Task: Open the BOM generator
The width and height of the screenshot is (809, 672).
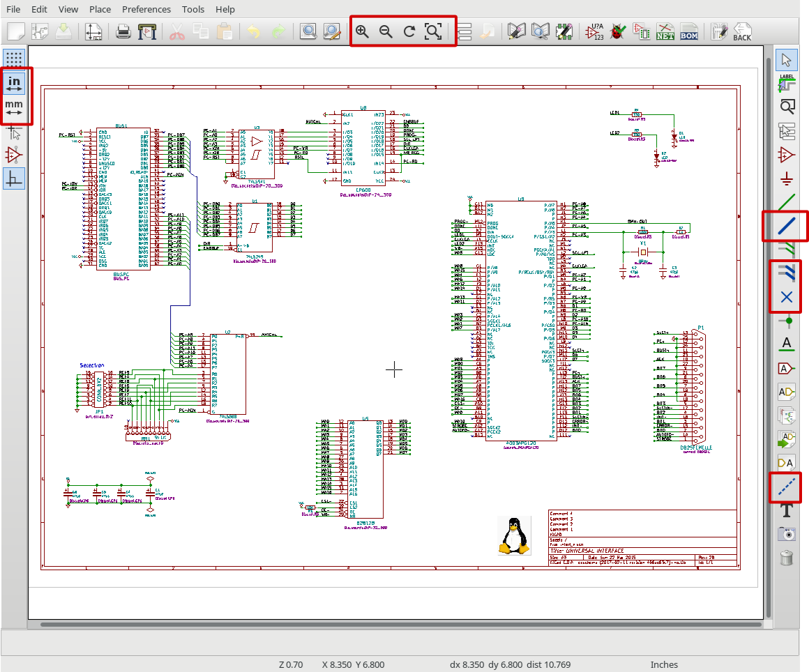Action: 688,31
